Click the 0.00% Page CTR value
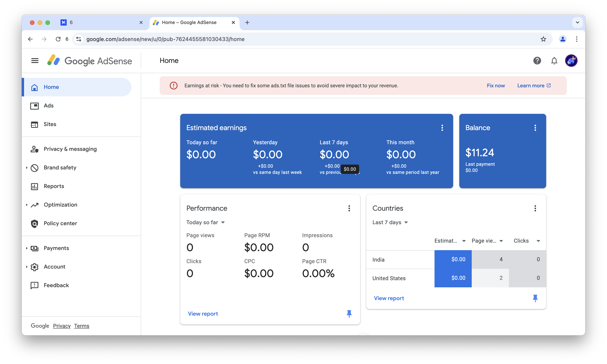Screen dimensions: 607x364 point(318,274)
